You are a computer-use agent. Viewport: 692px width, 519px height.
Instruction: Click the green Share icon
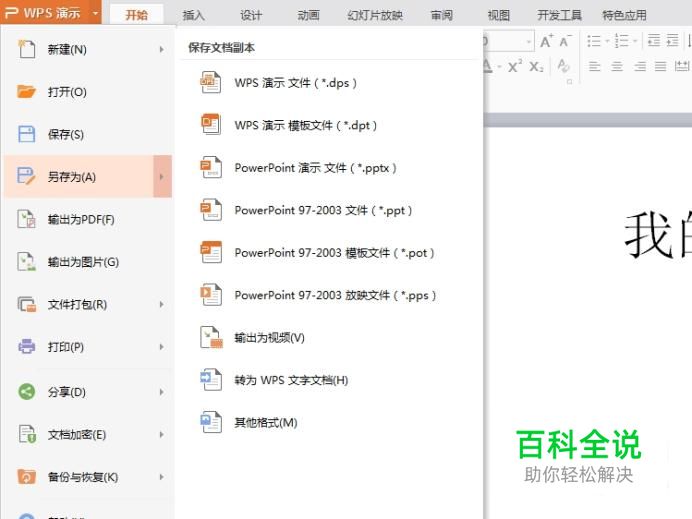point(26,391)
